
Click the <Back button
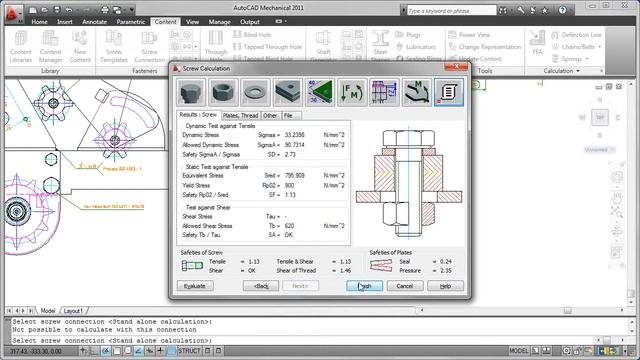[261, 286]
